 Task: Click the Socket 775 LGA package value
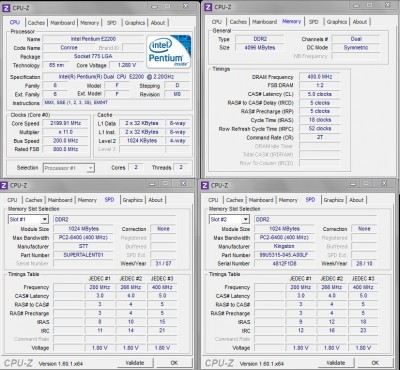(x=93, y=56)
